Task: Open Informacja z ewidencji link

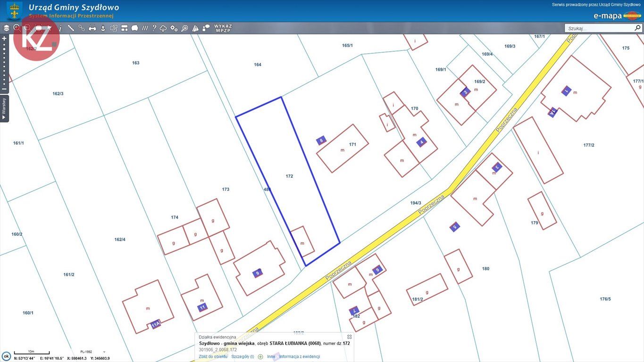Action: pyautogui.click(x=300, y=356)
